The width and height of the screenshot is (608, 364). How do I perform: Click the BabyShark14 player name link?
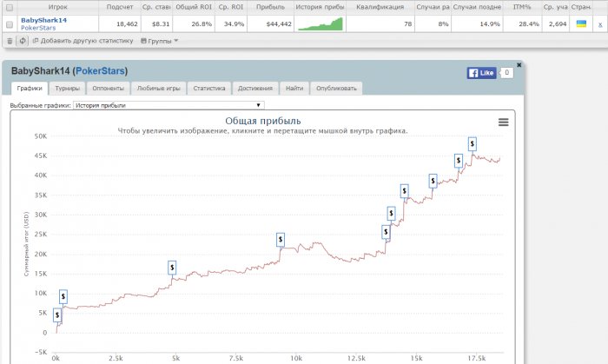point(43,20)
